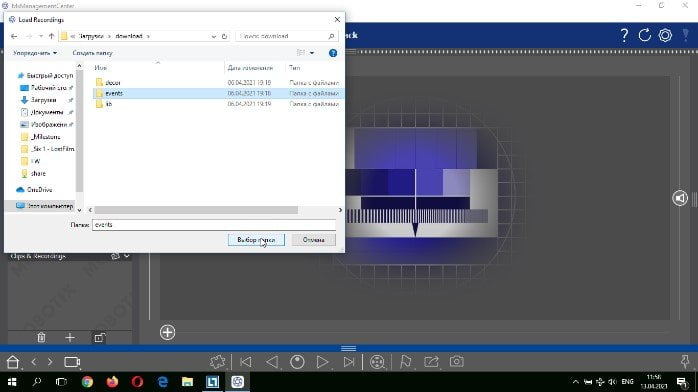Take a snapshot with the camera icon
Image resolution: width=698 pixels, height=392 pixels.
click(456, 361)
